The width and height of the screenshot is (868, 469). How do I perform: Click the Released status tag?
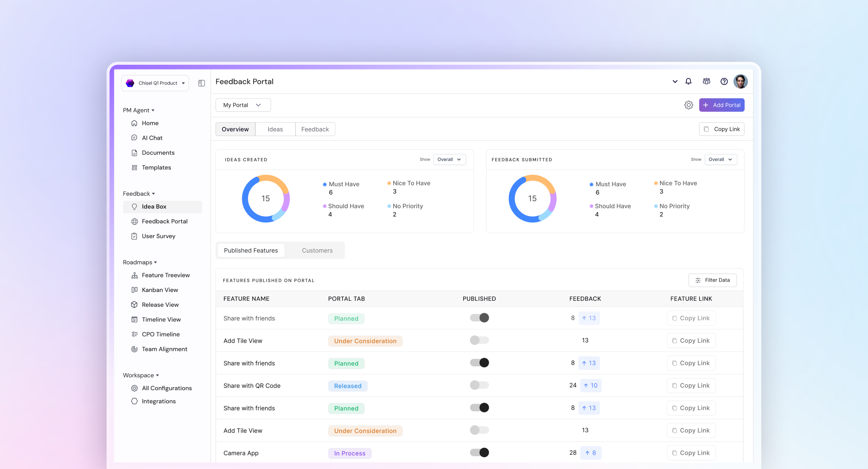click(348, 386)
